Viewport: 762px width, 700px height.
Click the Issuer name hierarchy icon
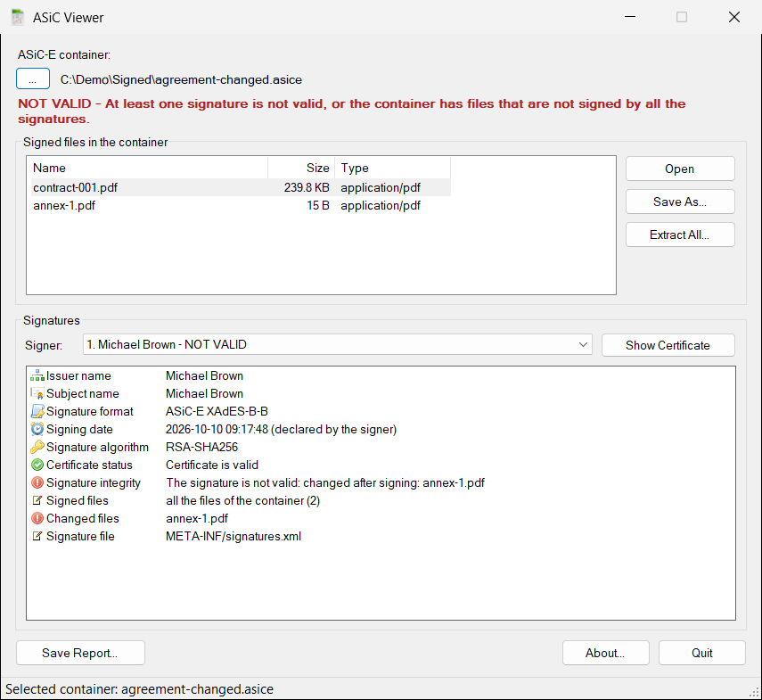tap(37, 375)
